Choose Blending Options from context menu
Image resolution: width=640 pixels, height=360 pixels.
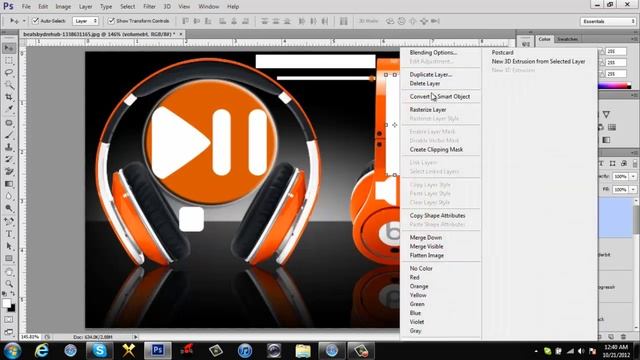[x=433, y=52]
